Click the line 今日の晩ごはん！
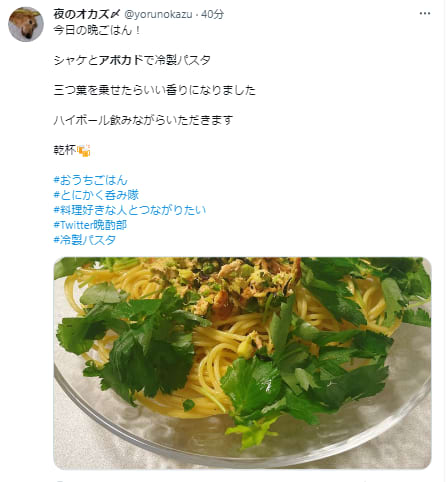446x482 pixels. (x=97, y=30)
